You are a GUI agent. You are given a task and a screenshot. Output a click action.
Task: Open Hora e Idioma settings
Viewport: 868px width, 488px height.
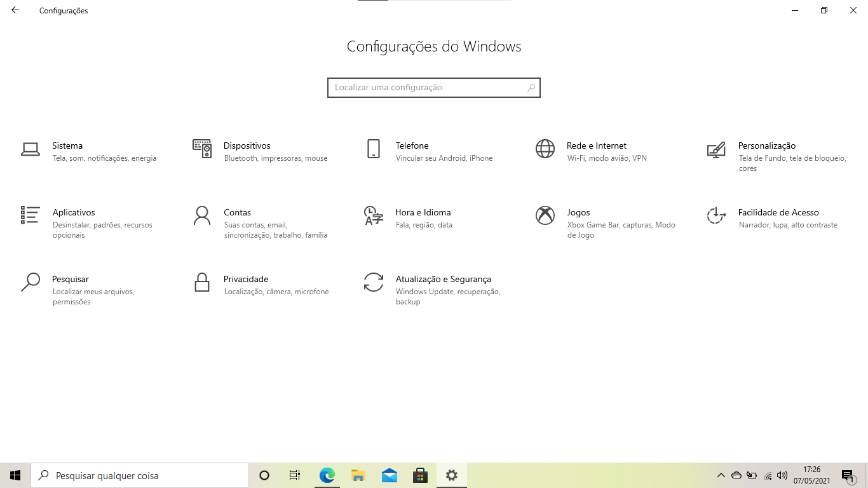coord(423,218)
